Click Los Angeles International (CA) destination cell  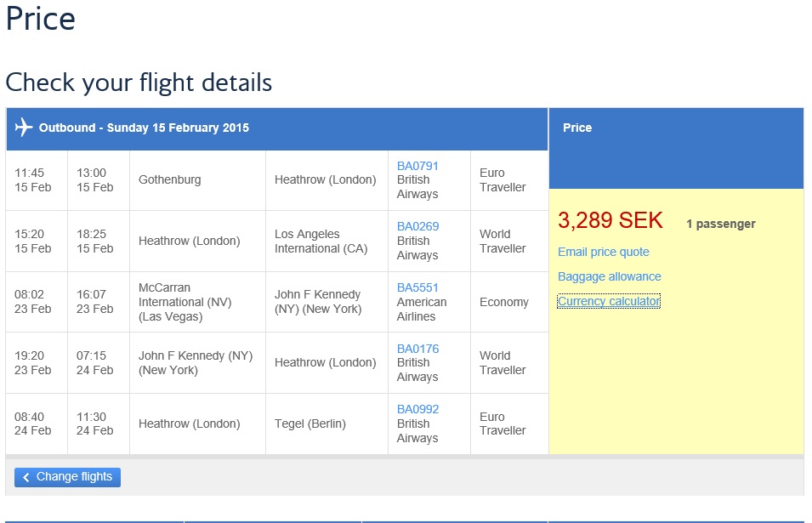[327, 242]
